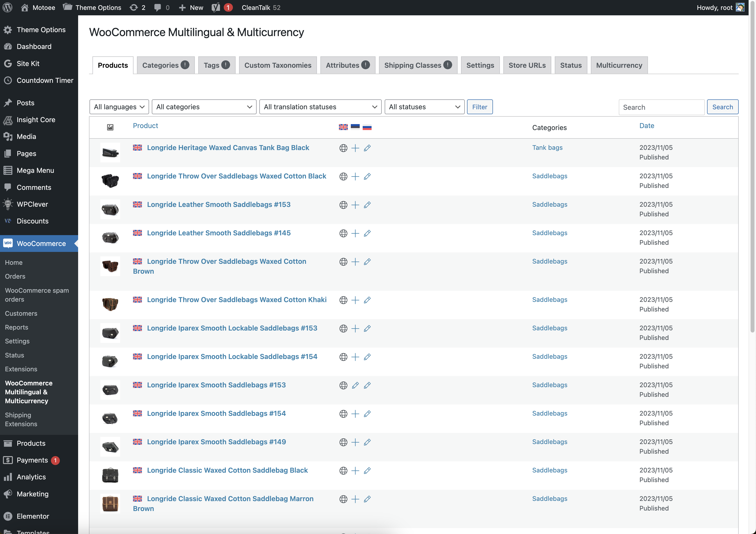756x534 pixels.
Task: Open the All languages dropdown
Action: (x=119, y=107)
